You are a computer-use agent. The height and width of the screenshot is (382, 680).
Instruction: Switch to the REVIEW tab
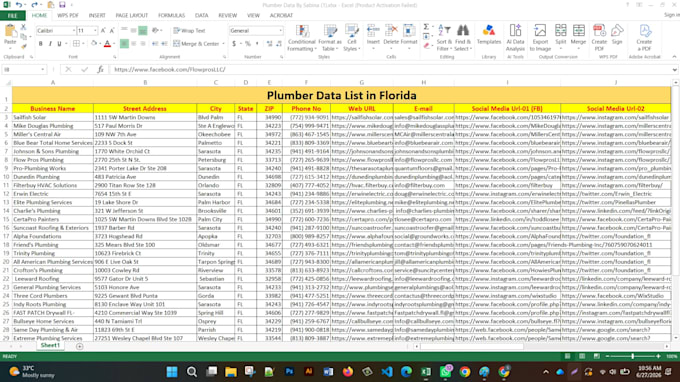[x=228, y=16]
